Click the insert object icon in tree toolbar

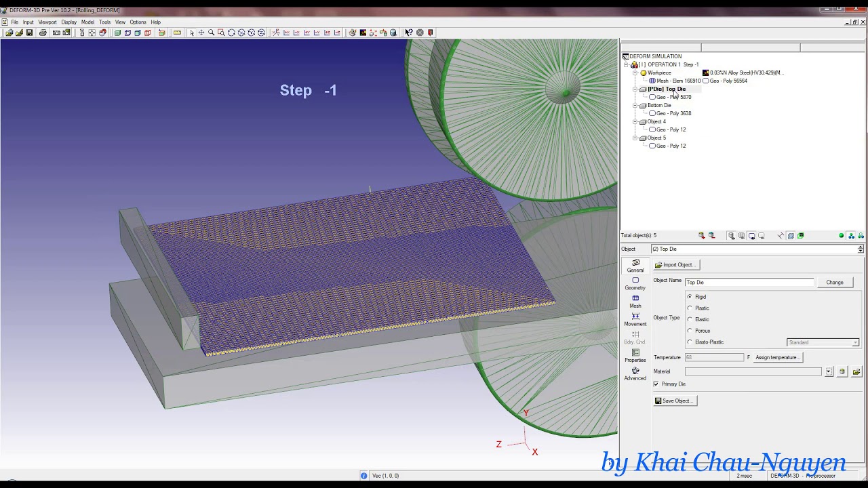(x=702, y=236)
